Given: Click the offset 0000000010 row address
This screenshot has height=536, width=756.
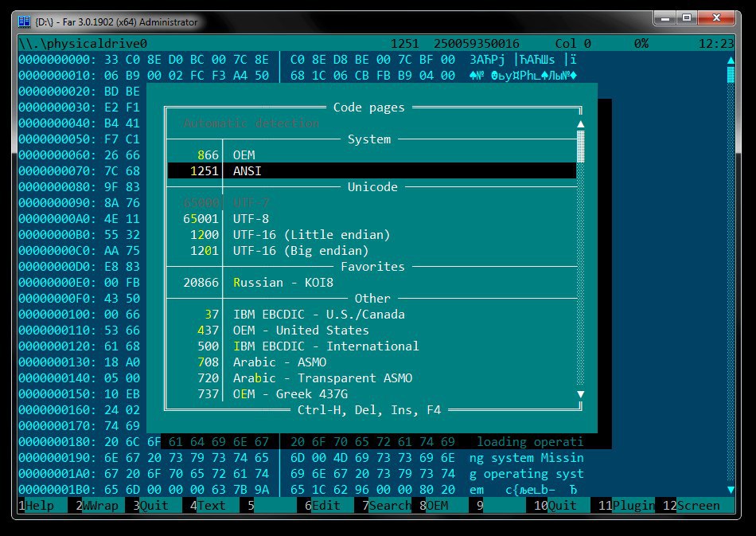Looking at the screenshot, I should (57, 75).
